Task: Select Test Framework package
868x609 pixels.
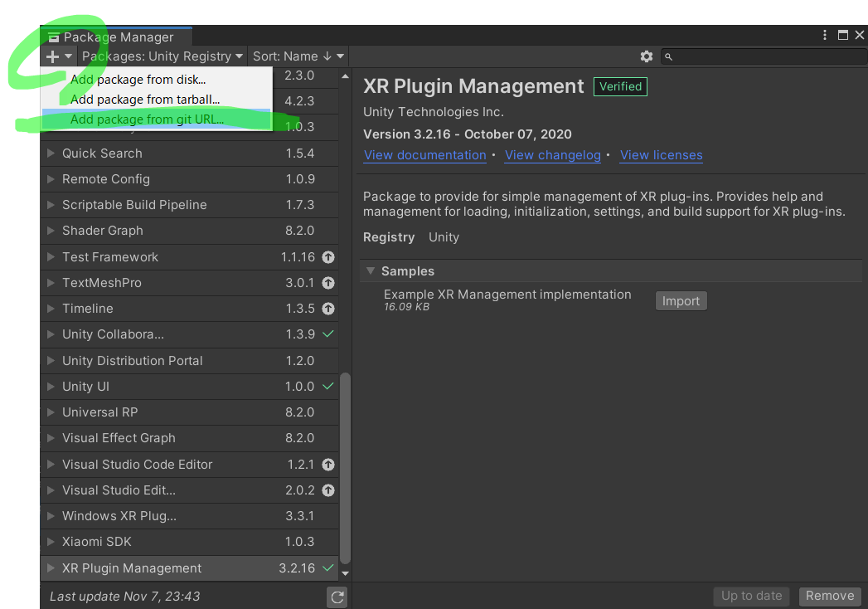Action: coord(189,257)
